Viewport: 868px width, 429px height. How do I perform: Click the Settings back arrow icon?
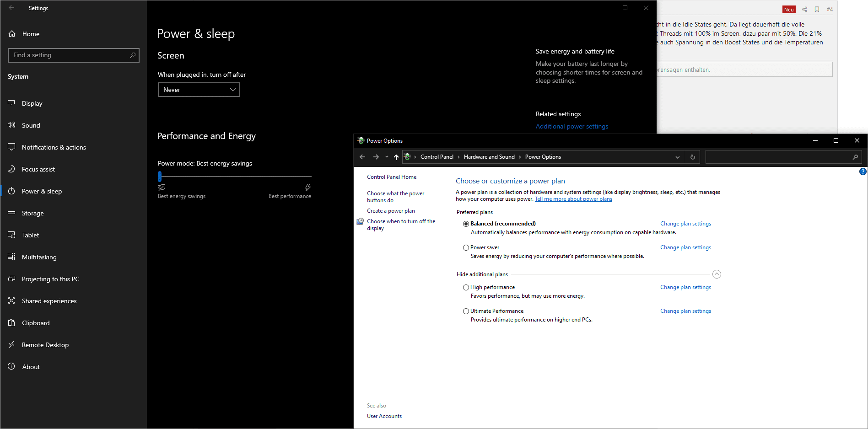[11, 8]
